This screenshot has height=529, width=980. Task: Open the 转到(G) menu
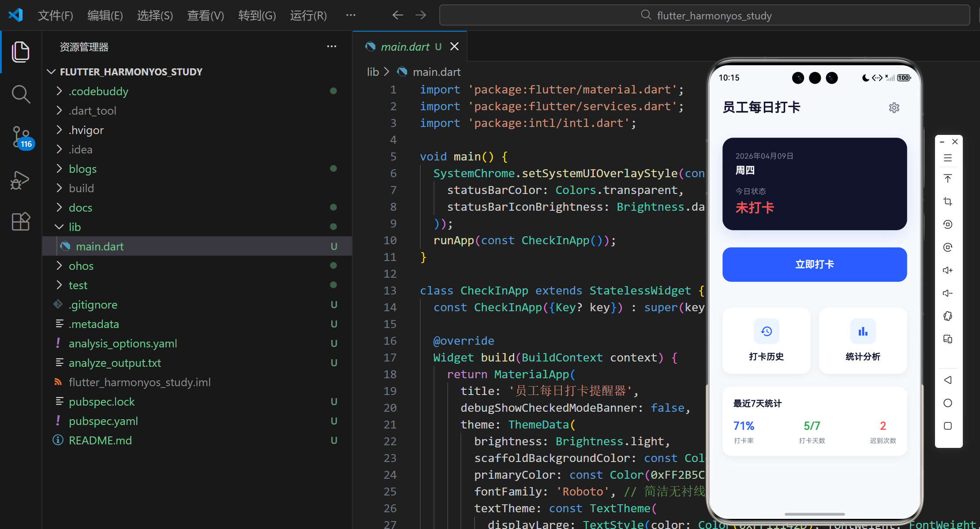coord(257,15)
